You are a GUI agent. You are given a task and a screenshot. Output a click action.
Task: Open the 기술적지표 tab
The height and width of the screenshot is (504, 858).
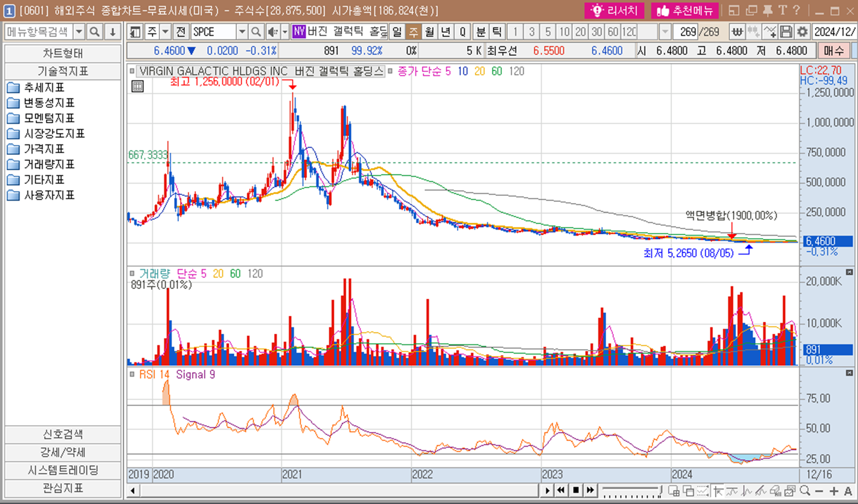[63, 71]
